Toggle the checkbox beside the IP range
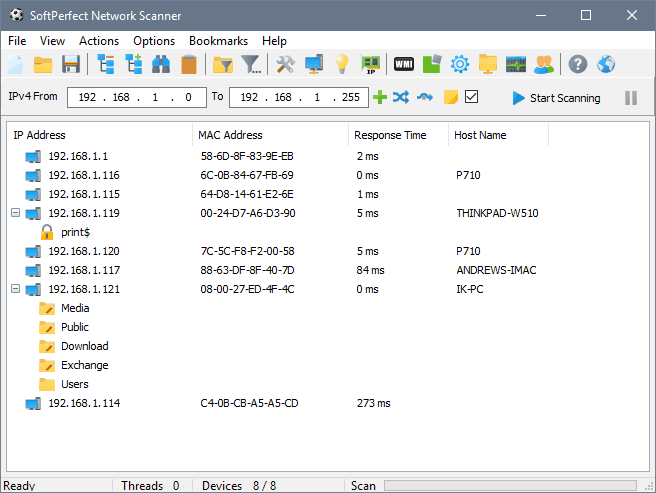 [472, 97]
